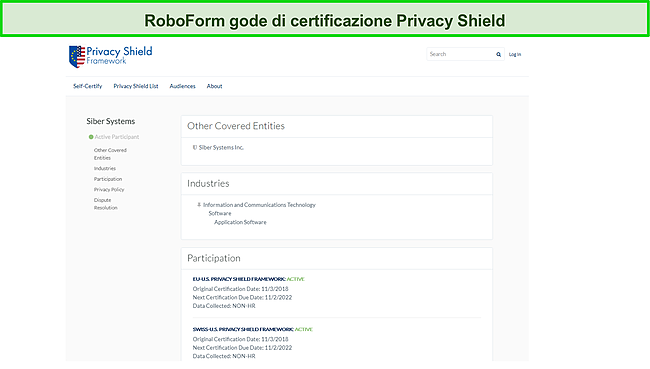Click icon beside Information and Communications Technology
Screen dimensions: 650x369
click(x=199, y=204)
